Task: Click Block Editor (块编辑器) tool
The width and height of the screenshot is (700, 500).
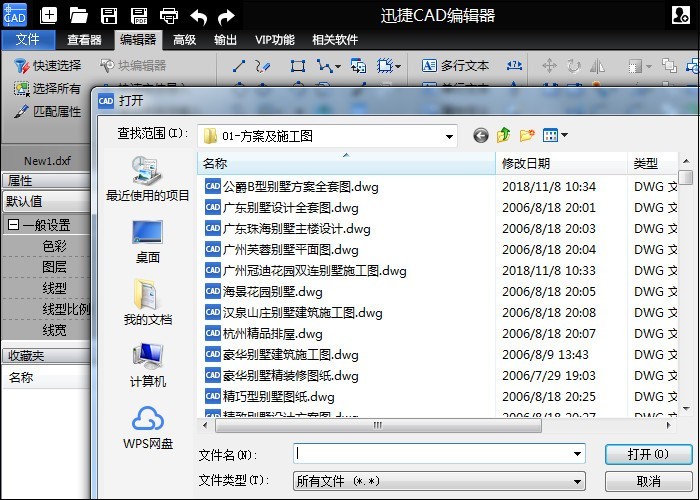Action: [133, 66]
